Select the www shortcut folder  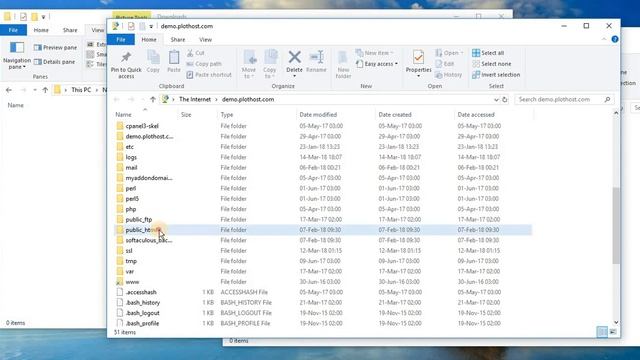click(132, 282)
